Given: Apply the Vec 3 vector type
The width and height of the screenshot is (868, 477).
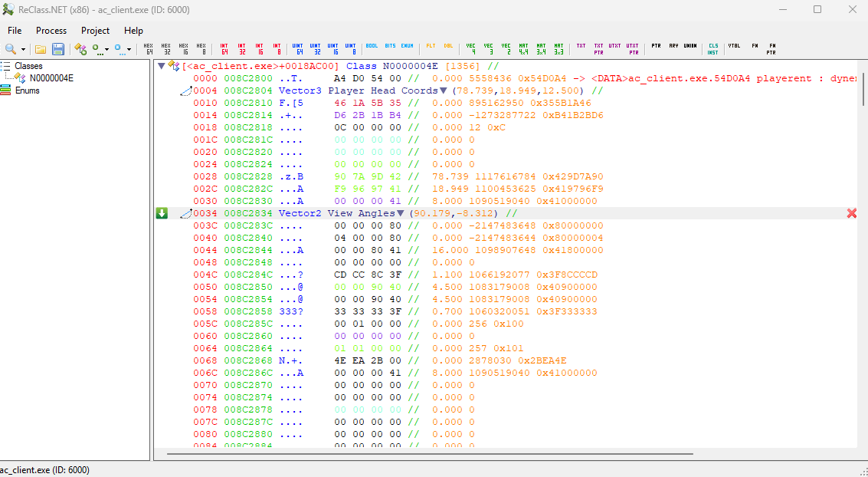Looking at the screenshot, I should 488,49.
